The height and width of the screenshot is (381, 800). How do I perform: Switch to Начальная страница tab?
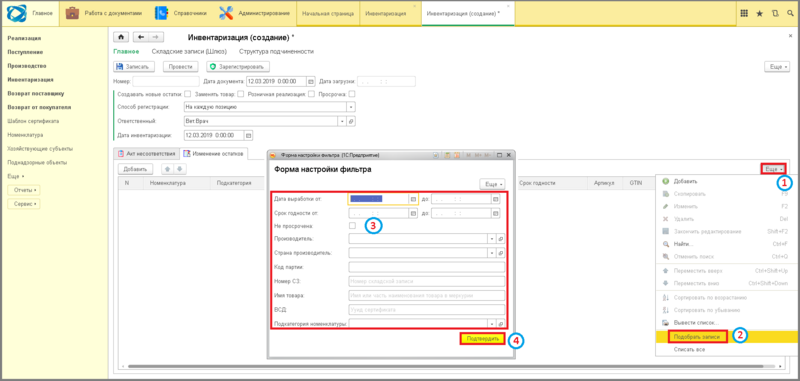click(328, 14)
